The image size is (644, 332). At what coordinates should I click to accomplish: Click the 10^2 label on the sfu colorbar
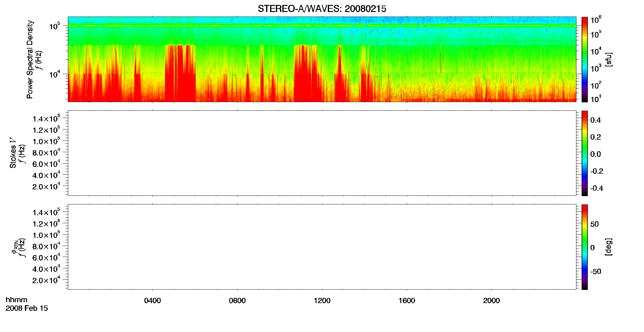596,85
